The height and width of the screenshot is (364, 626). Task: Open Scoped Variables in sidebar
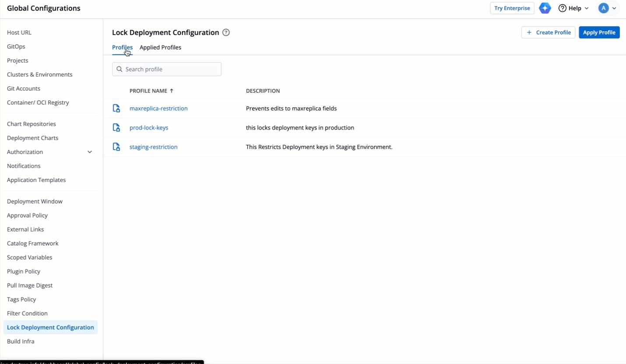[x=29, y=257]
